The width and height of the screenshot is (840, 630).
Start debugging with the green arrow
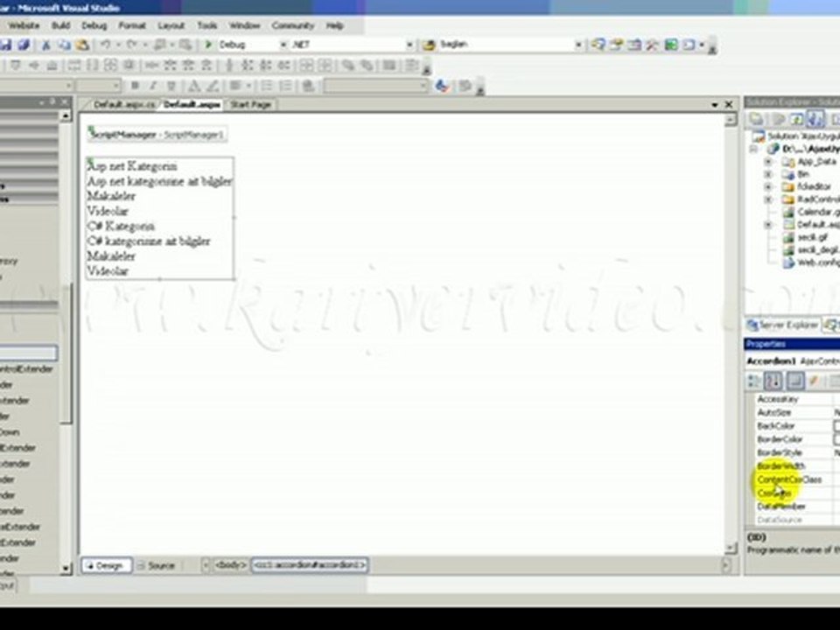(208, 45)
